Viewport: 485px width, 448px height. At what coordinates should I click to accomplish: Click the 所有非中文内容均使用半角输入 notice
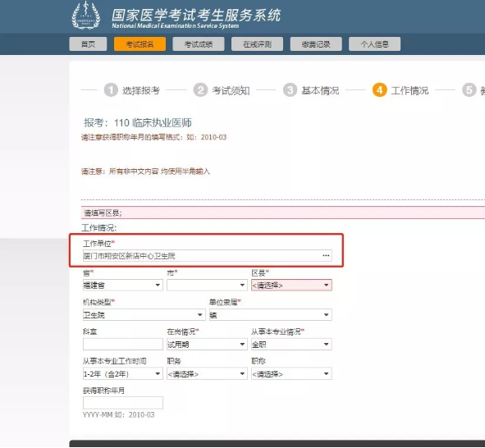[x=146, y=171]
